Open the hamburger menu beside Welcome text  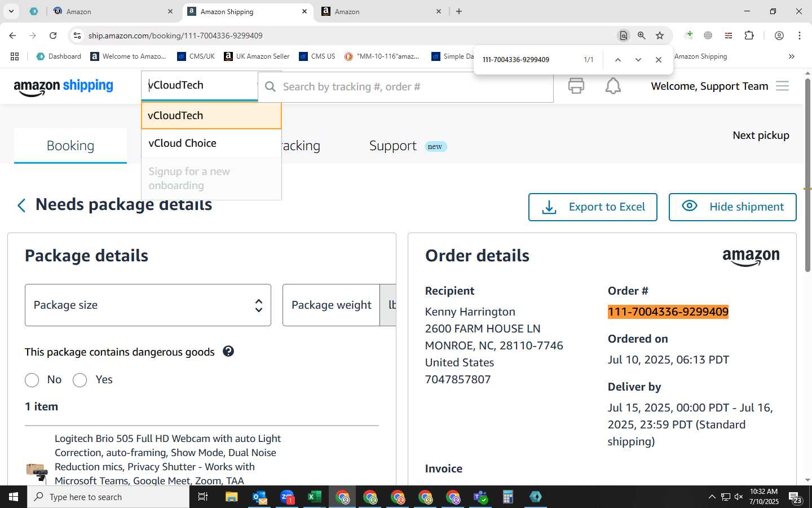click(782, 86)
